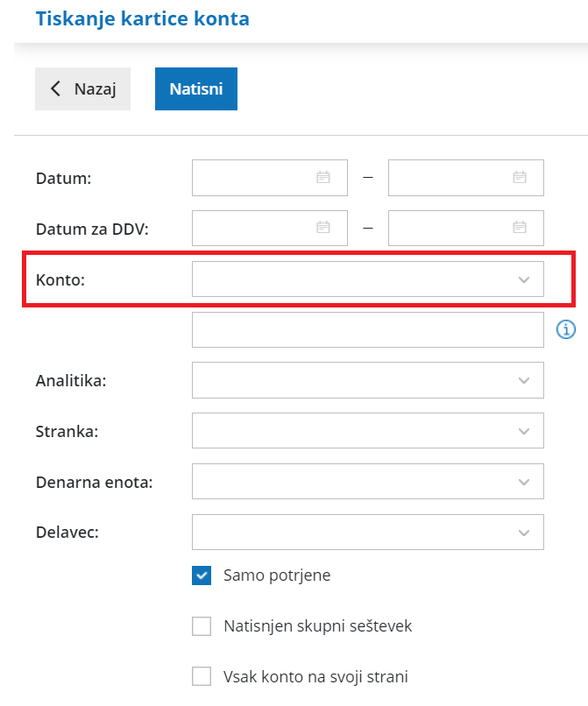Screen dimensions: 588x706
Task: Click the Analitika: label
Action: 71,381
